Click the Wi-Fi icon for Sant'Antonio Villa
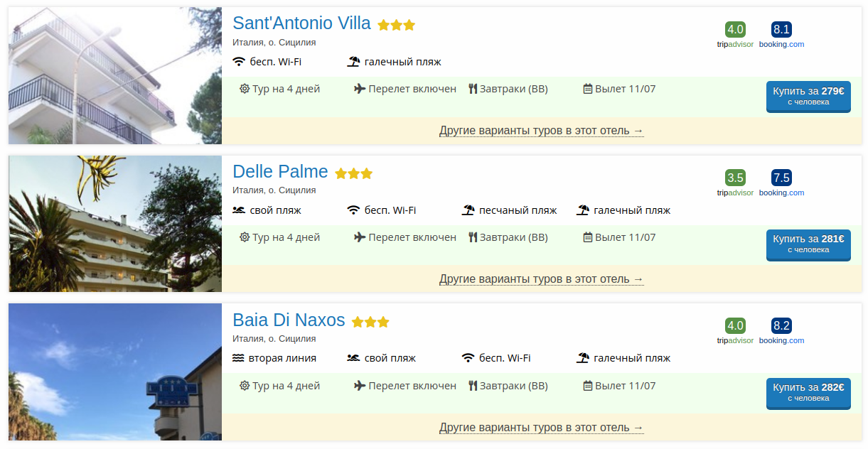The width and height of the screenshot is (868, 449). (239, 62)
